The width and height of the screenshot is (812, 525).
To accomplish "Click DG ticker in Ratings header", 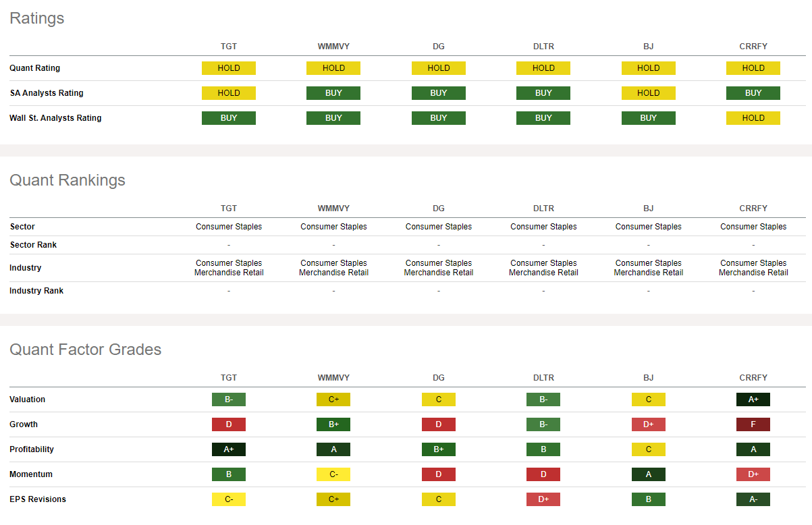I will coord(439,47).
